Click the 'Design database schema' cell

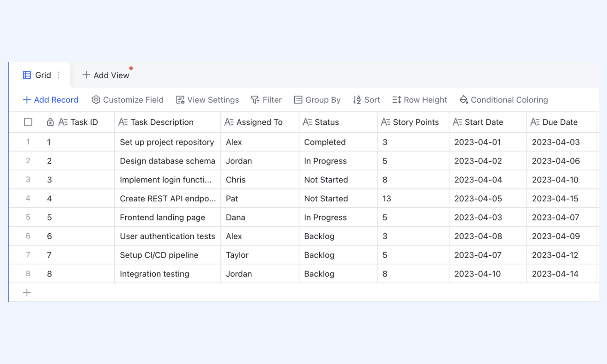coord(168,161)
